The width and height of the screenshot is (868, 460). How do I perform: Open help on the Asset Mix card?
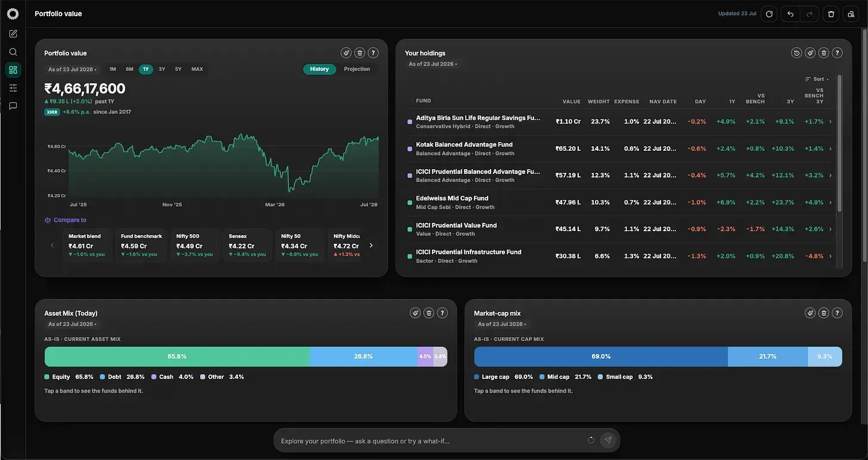pos(442,313)
